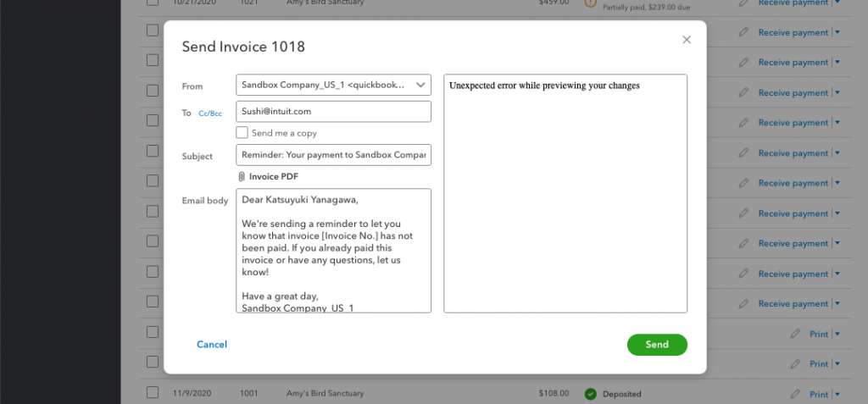
Task: Click the preview pane error message text
Action: [x=544, y=86]
